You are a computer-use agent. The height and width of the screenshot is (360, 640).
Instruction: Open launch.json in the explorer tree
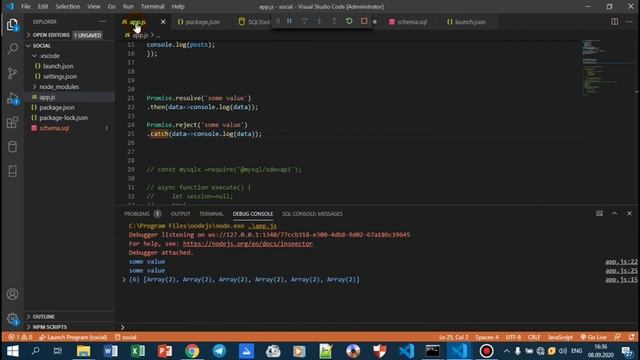pyautogui.click(x=58, y=66)
